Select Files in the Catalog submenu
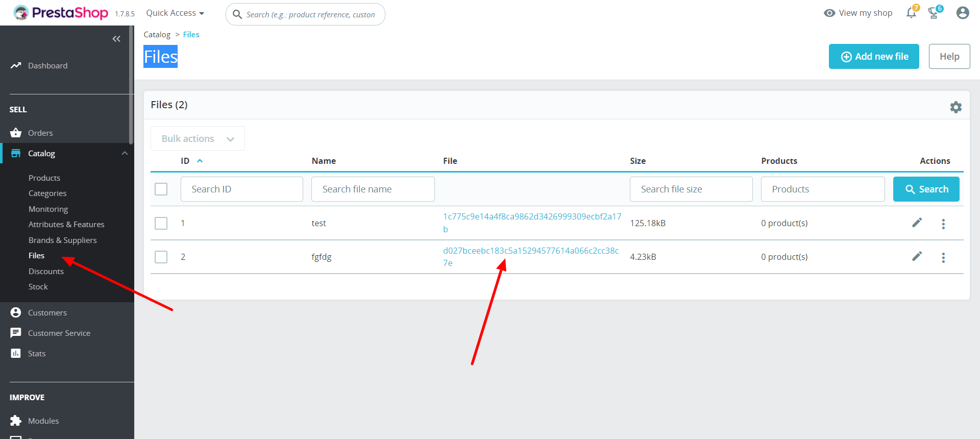 36,255
